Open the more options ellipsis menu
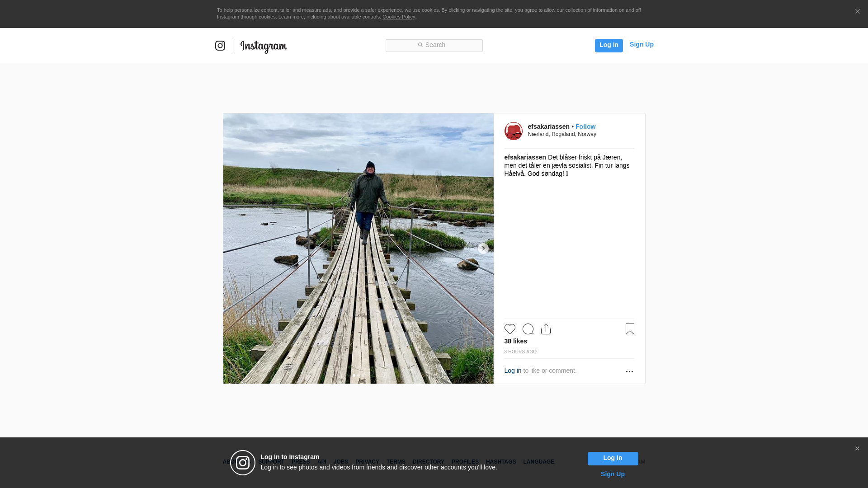Image resolution: width=868 pixels, height=488 pixels. (x=629, y=371)
